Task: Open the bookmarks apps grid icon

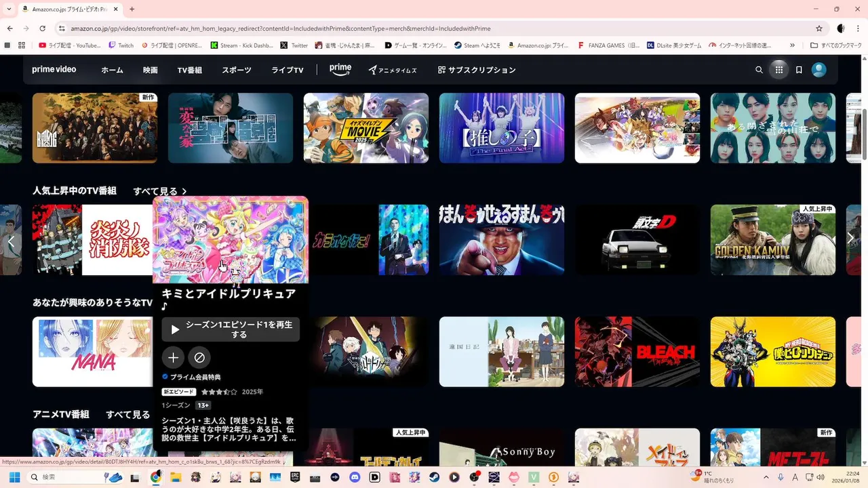Action: [x=22, y=45]
